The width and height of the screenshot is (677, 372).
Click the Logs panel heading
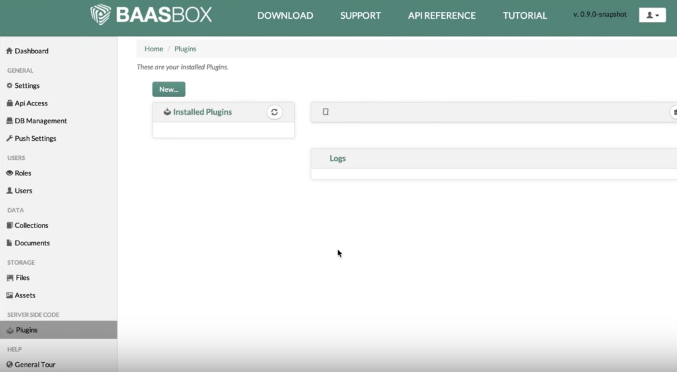338,158
